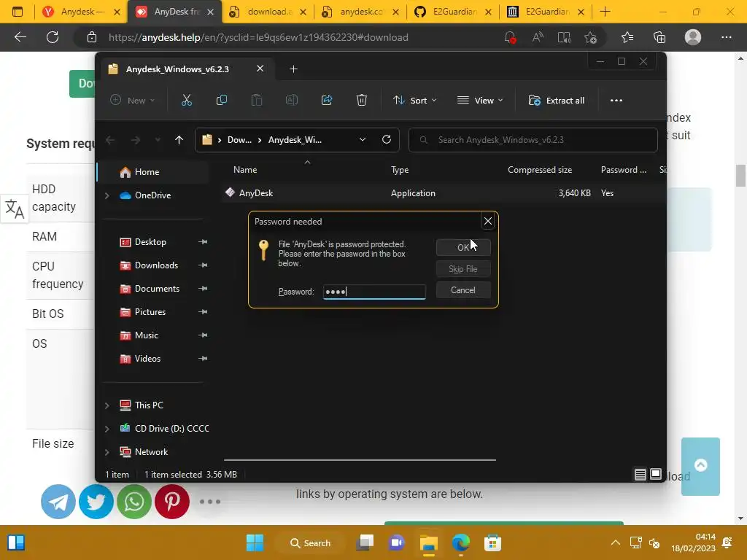747x560 pixels.
Task: Click OK in the Password needed dialog
Action: coord(463,248)
